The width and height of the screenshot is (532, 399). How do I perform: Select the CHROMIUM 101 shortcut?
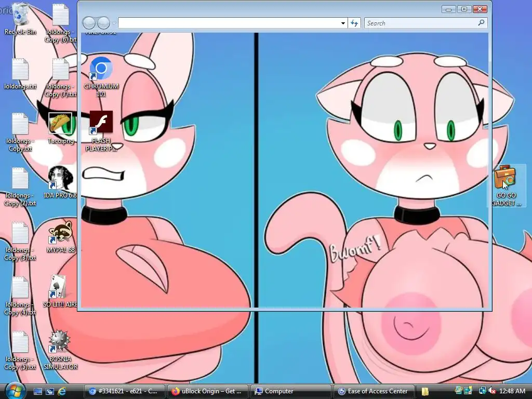click(101, 77)
